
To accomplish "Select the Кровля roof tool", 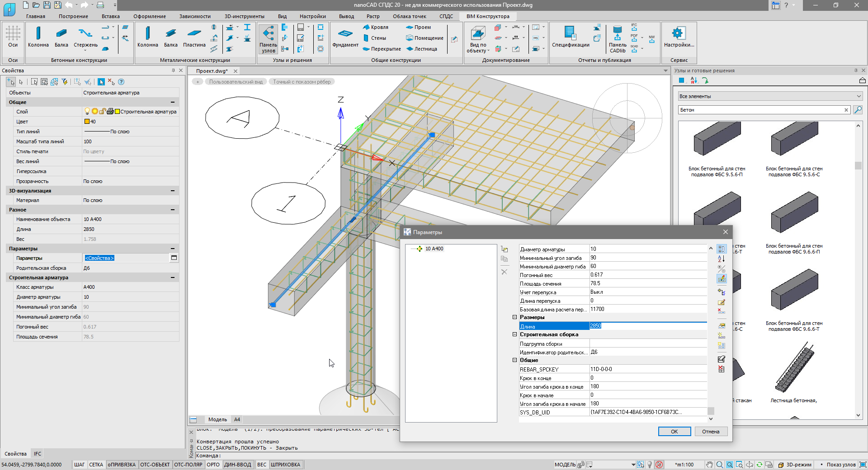I will tap(376, 27).
